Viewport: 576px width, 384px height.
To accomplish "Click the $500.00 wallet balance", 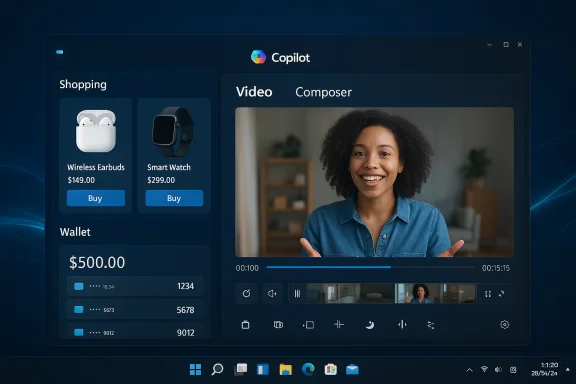I will point(97,262).
